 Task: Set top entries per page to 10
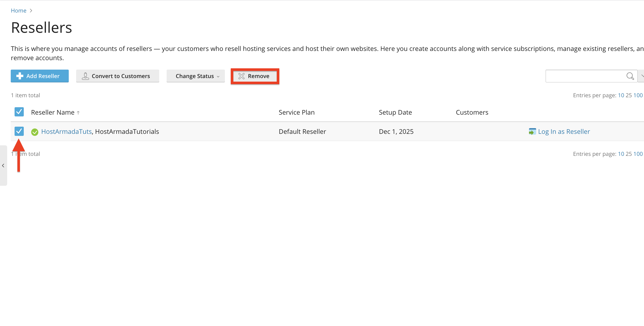pyautogui.click(x=621, y=95)
